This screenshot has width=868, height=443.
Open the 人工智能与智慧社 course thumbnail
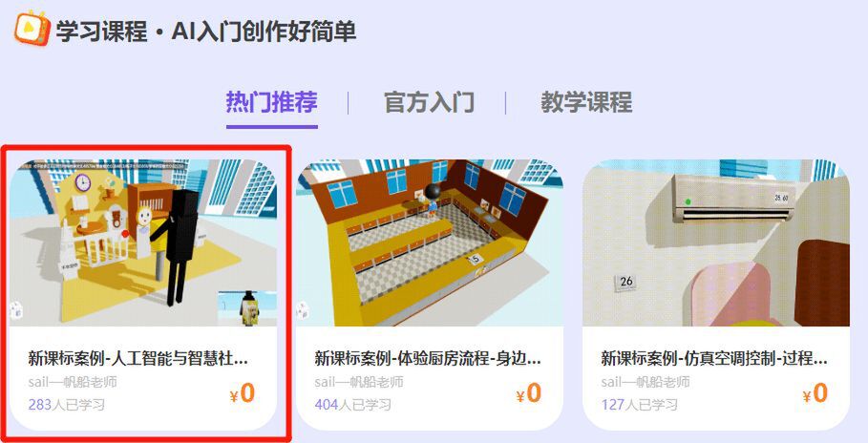143,243
